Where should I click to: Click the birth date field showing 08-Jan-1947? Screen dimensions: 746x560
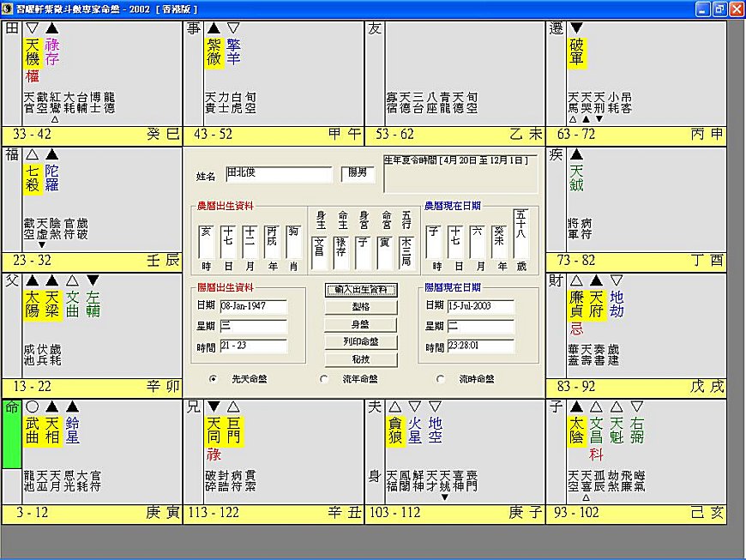point(253,306)
